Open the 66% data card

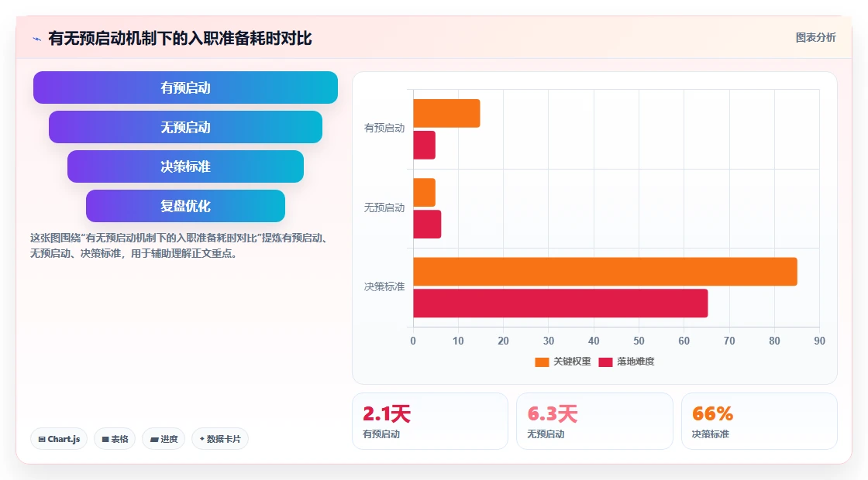(x=759, y=421)
